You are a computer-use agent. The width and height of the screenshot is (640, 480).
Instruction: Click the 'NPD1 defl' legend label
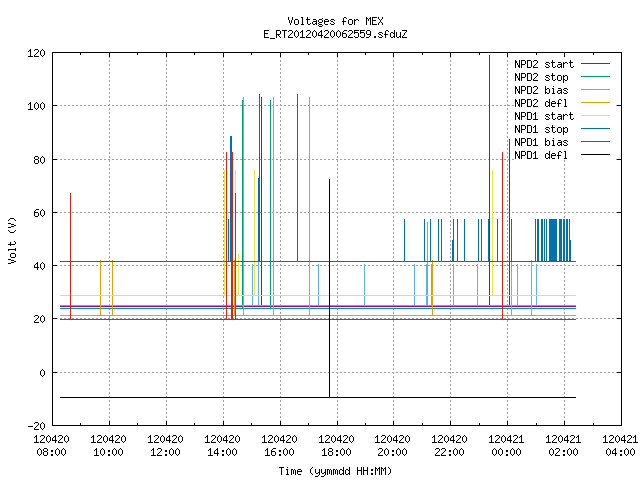pyautogui.click(x=541, y=156)
